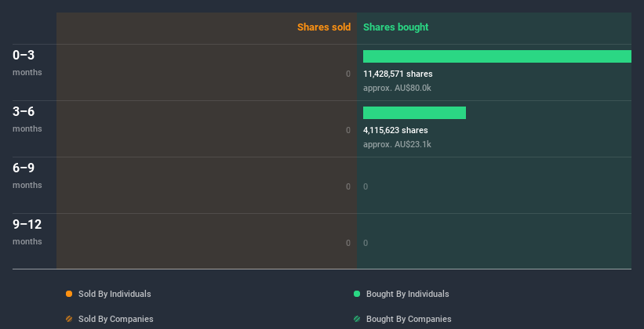Viewport: 644px width, 329px height.
Task: Click the 3–6 months row label
Action: pyautogui.click(x=27, y=119)
